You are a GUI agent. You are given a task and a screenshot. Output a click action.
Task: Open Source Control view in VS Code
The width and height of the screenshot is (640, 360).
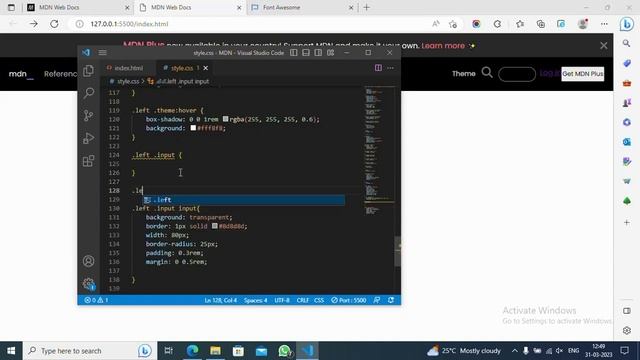[x=89, y=116]
